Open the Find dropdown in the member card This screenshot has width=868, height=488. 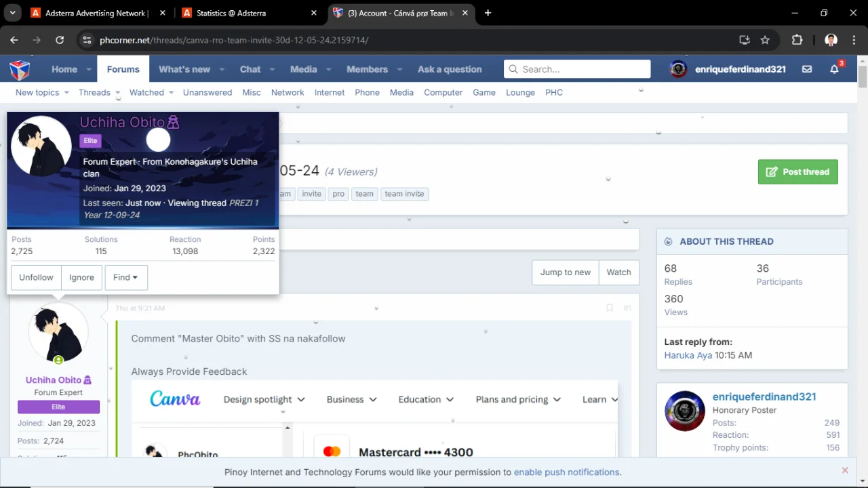click(x=126, y=277)
